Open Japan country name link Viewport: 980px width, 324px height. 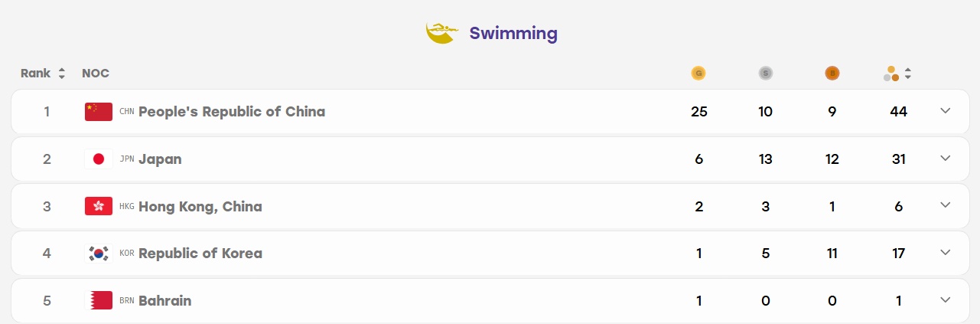(x=160, y=159)
